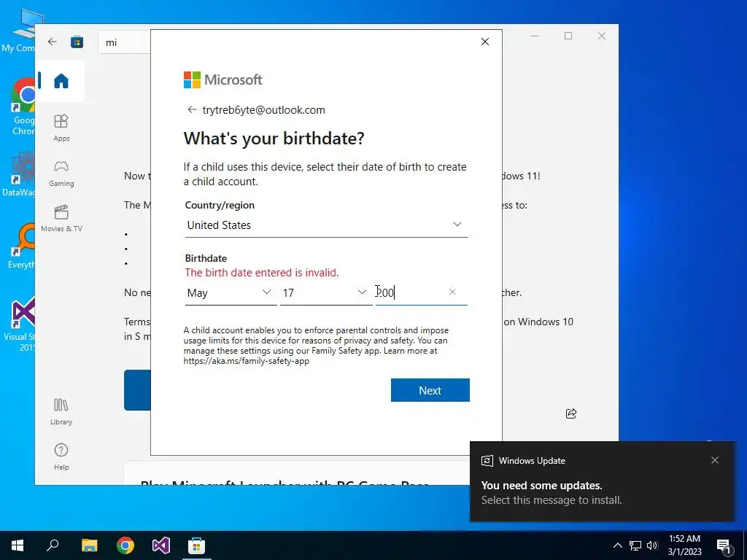Select the Everything desktop shortcut
Screen dimensions: 747x560
click(22, 246)
